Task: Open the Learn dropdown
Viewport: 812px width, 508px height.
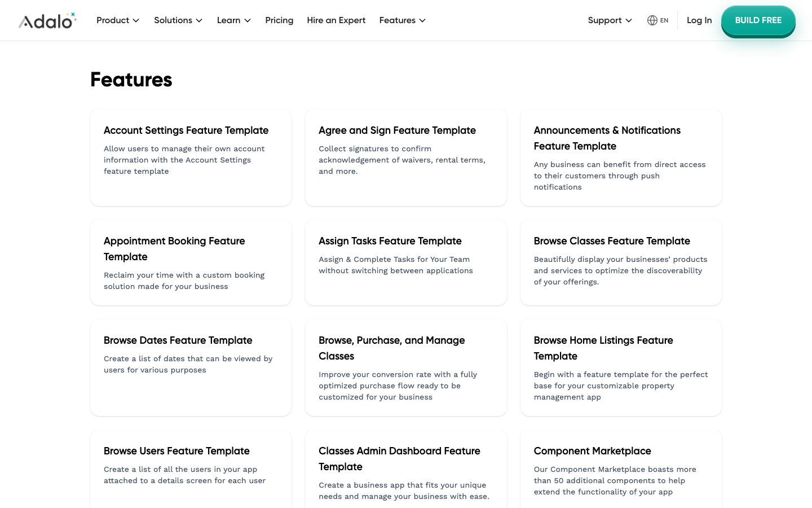Action: click(233, 20)
